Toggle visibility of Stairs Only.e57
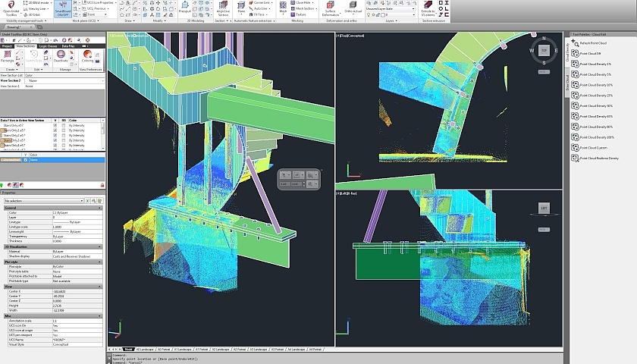Image resolution: width=637 pixels, height=364 pixels. (x=55, y=126)
